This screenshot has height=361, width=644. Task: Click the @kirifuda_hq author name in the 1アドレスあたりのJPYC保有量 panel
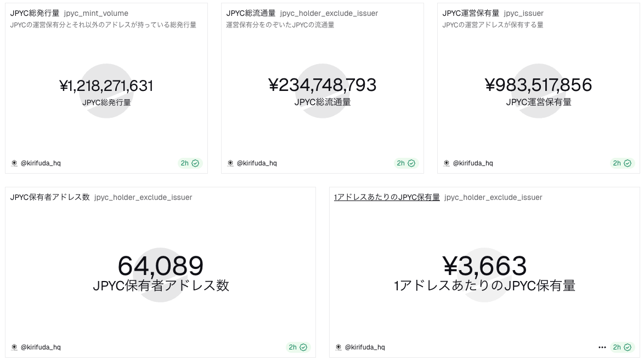click(x=365, y=347)
